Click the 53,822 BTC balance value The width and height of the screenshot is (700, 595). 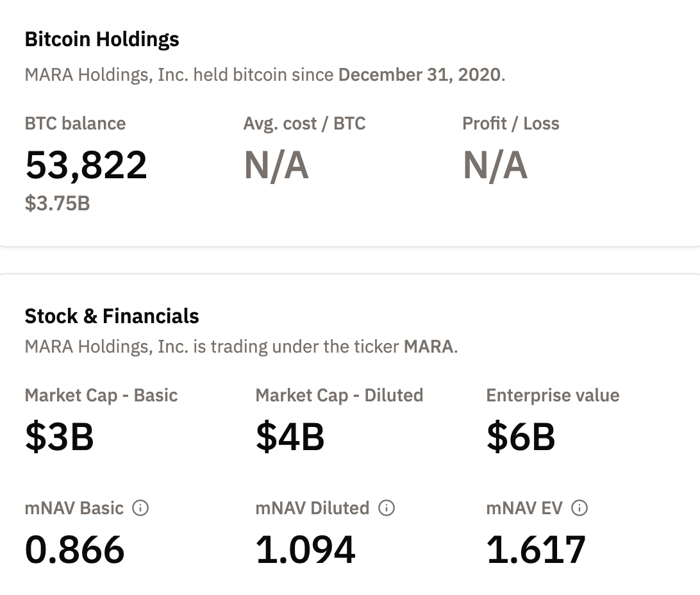87,165
